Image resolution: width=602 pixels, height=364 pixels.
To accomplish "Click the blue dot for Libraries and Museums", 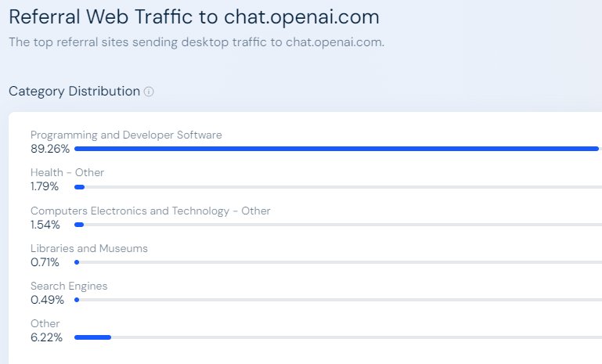I will click(x=77, y=261).
